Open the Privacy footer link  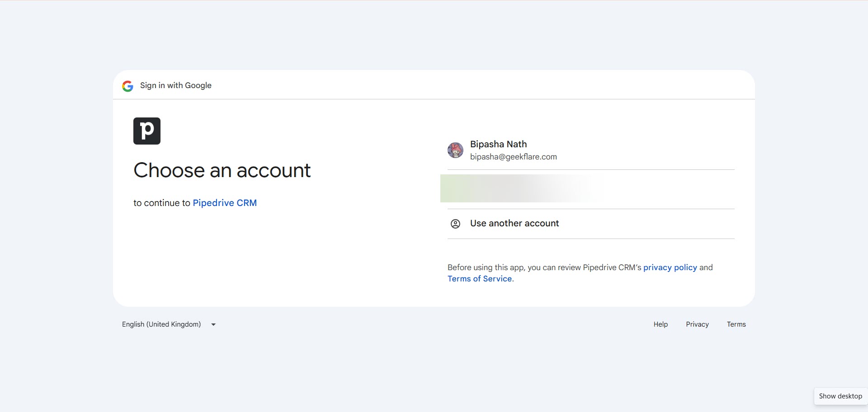pos(697,324)
